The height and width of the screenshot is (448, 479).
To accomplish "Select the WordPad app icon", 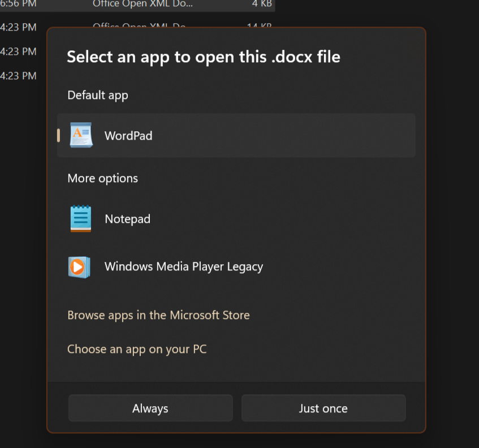I will pyautogui.click(x=81, y=135).
